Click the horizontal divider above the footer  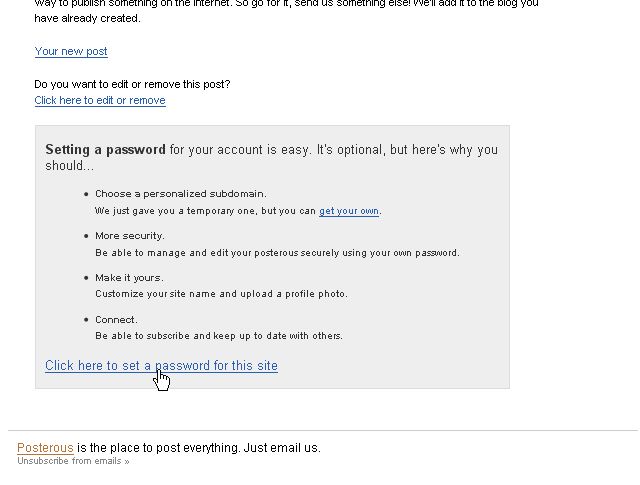(322, 430)
